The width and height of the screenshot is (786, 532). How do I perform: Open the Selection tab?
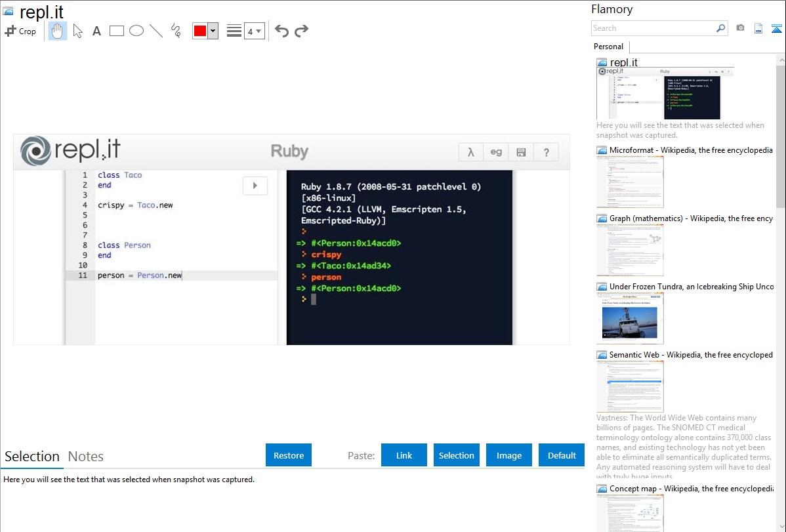(32, 457)
